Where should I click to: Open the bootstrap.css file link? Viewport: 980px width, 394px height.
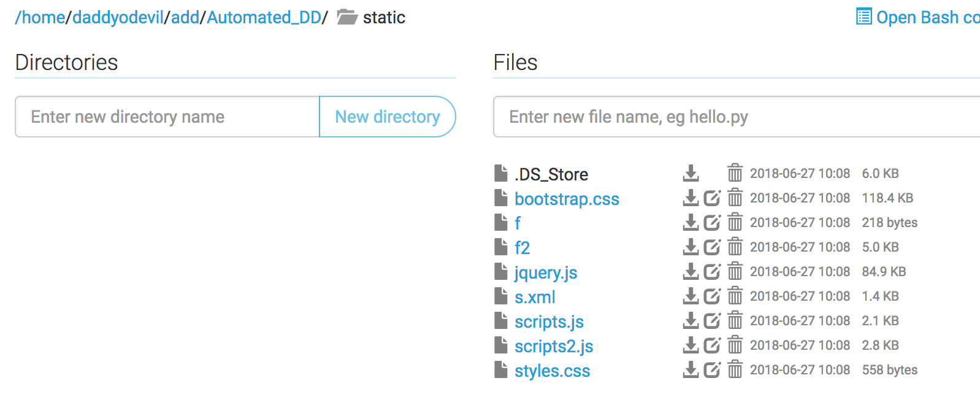pos(567,199)
